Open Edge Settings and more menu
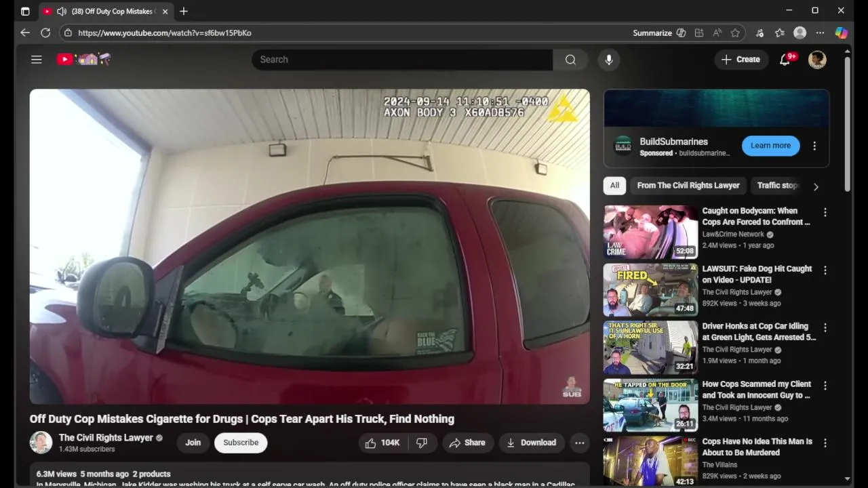This screenshot has height=488, width=868. click(x=820, y=33)
